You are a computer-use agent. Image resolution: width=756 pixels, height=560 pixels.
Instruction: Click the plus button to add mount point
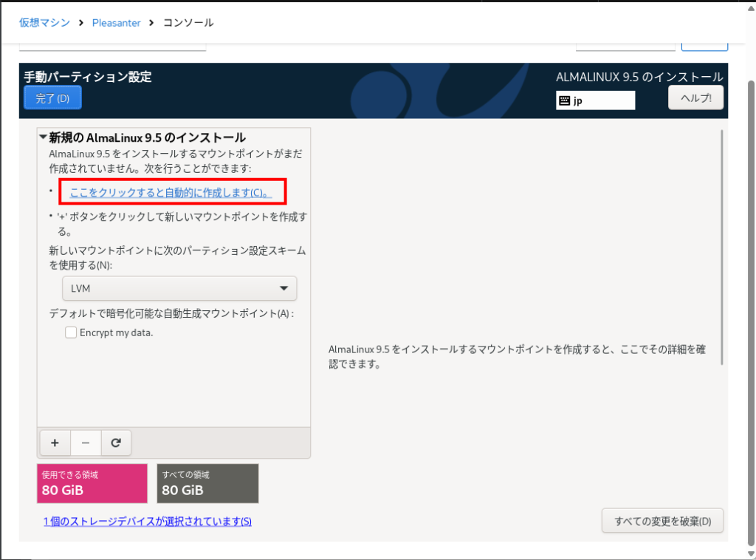55,443
